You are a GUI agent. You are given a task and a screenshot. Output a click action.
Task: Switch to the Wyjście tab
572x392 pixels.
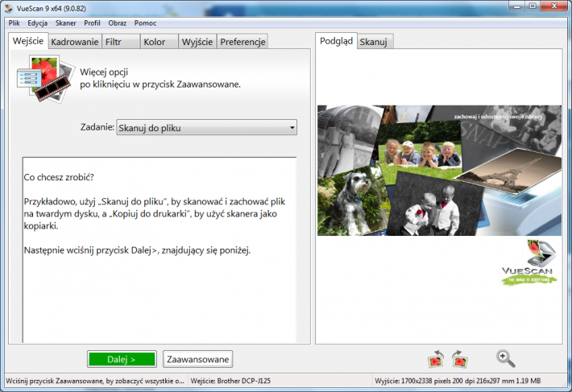(197, 42)
